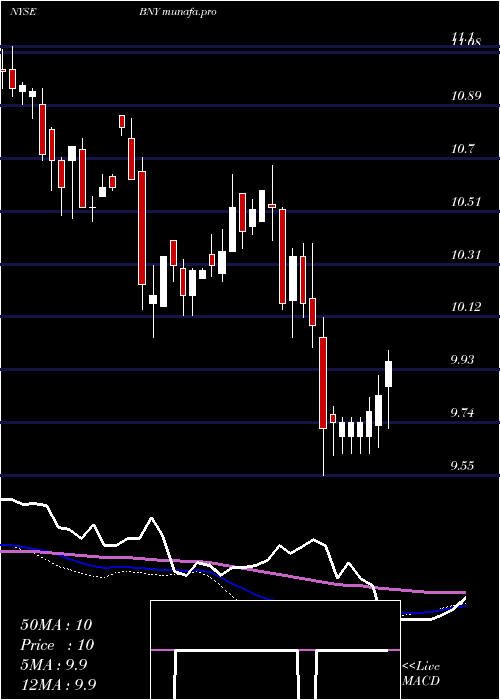Click the last white candlestick near 9.93

(x=389, y=374)
